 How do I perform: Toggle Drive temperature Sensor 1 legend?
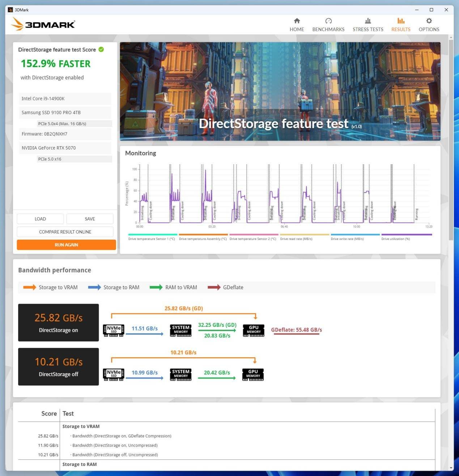pyautogui.click(x=152, y=235)
